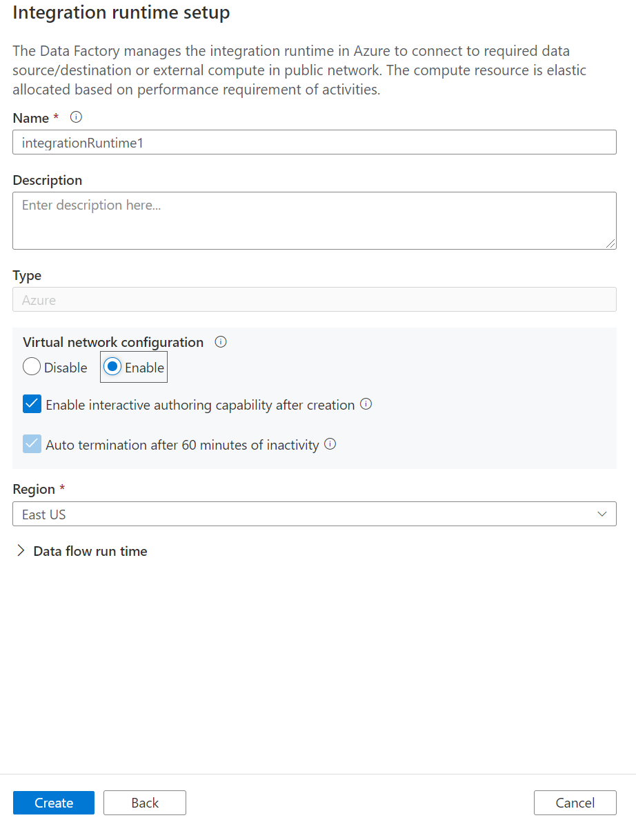This screenshot has height=840, width=636.
Task: Toggle the interactive authoring capability checkbox
Action: (x=32, y=405)
